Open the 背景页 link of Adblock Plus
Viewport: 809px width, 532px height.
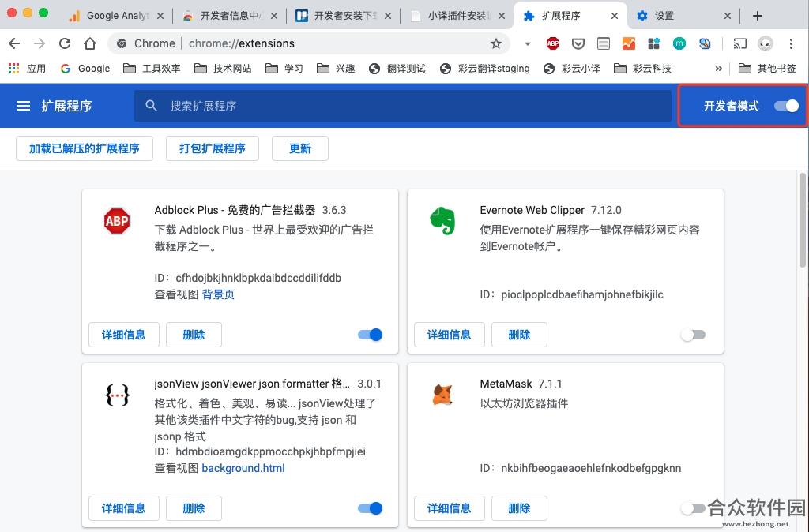218,294
